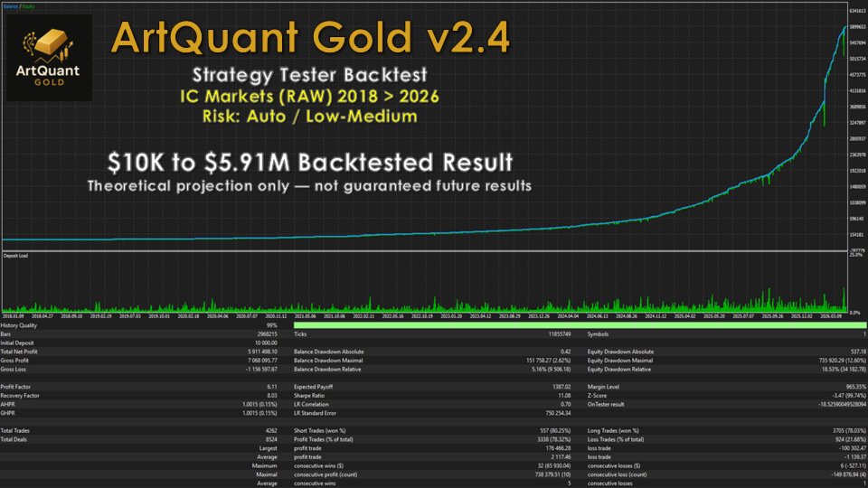Click the green History Quality progress bar
This screenshot has height=488, width=868.
click(x=579, y=325)
